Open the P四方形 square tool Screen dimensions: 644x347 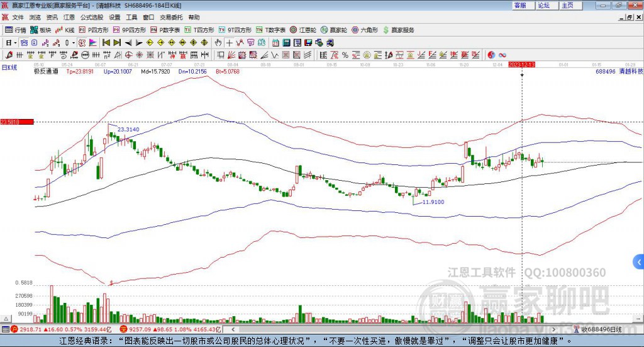click(94, 30)
